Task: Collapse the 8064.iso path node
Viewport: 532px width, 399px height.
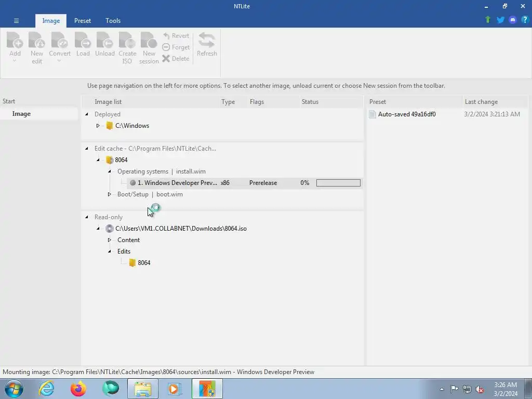Action: tap(98, 229)
